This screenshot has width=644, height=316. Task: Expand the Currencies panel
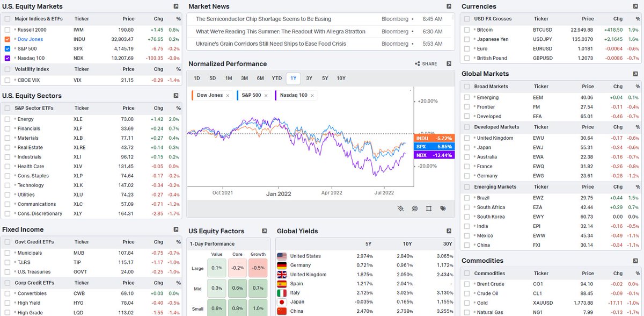coord(635,6)
